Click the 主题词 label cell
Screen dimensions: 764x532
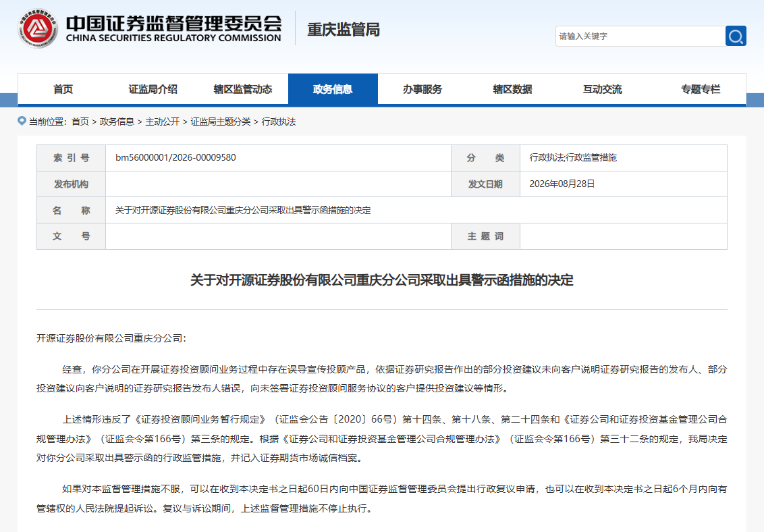485,236
